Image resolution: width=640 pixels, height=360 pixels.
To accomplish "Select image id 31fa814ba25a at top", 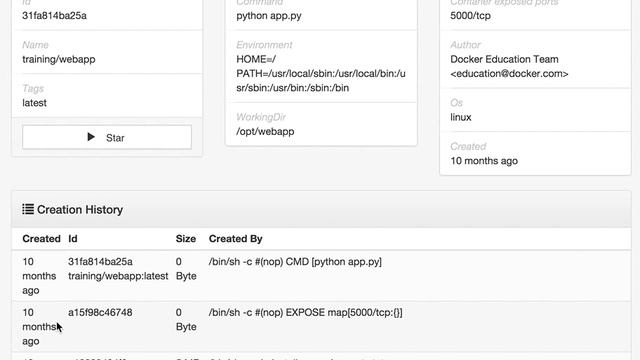I will coord(54,16).
